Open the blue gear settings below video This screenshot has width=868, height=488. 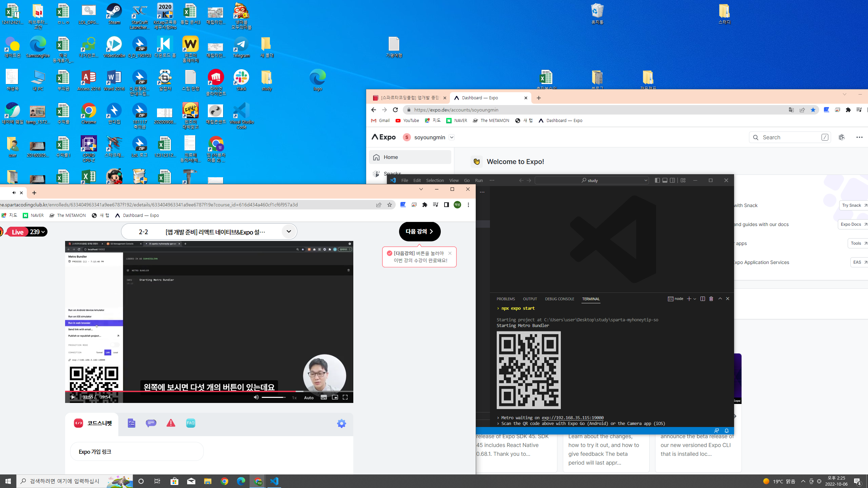click(x=341, y=423)
